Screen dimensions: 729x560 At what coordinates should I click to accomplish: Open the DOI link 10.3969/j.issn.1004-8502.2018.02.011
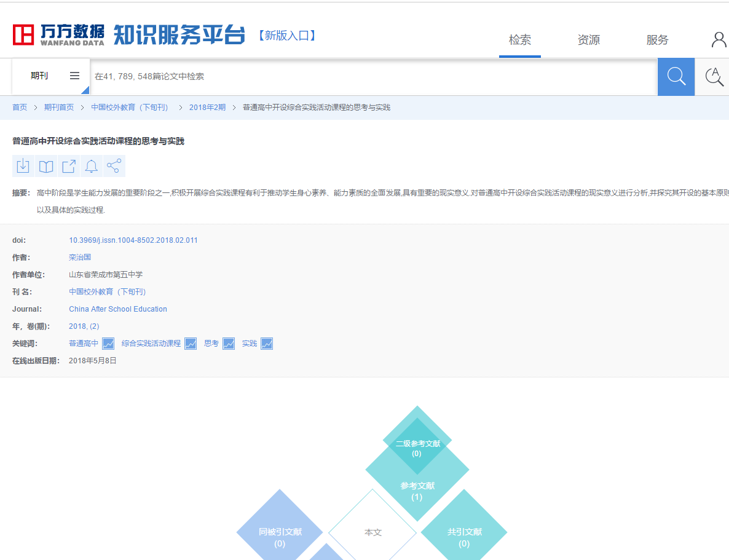(133, 240)
